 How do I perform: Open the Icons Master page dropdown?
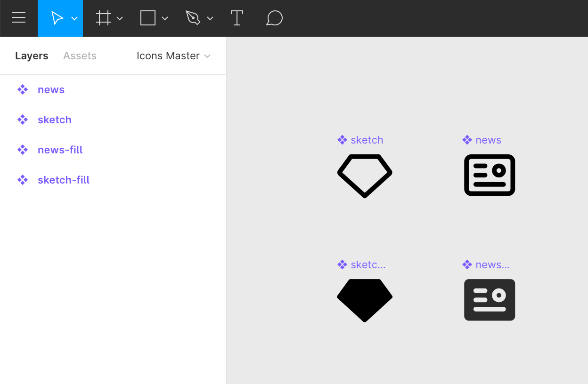pos(173,56)
